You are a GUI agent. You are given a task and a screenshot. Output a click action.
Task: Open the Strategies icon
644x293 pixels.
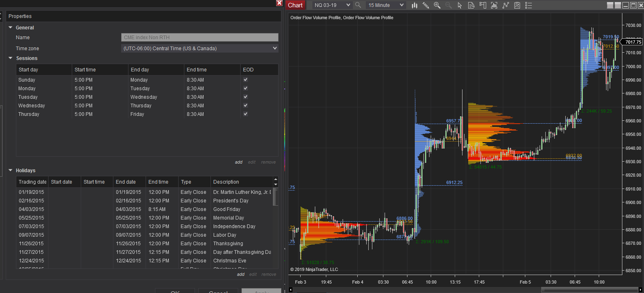click(517, 5)
